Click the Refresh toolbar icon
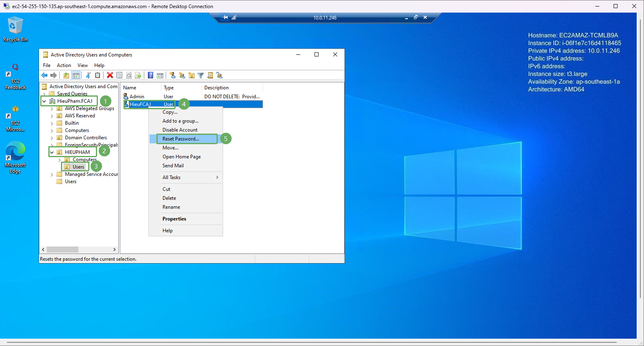Viewport: 644px width, 346px height. [129, 75]
